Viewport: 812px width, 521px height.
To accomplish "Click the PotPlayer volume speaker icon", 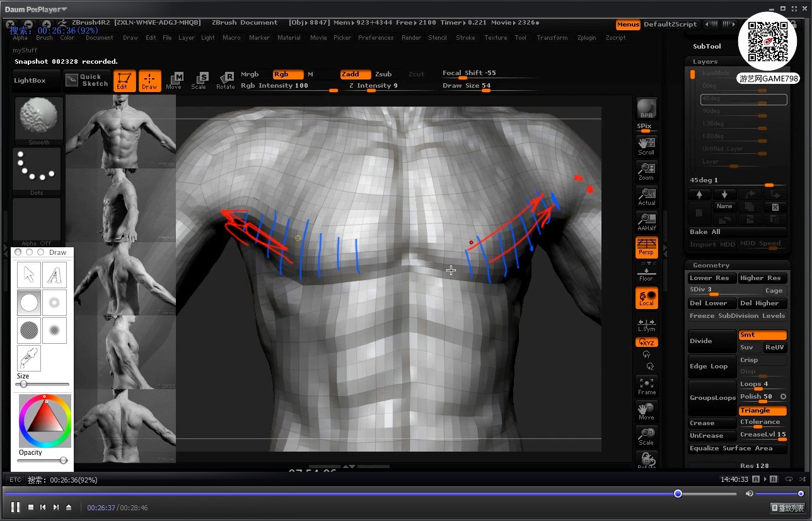I will pyautogui.click(x=749, y=494).
